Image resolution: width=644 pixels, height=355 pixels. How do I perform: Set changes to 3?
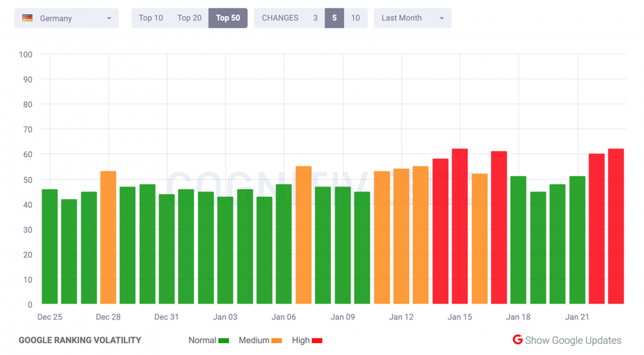click(316, 18)
